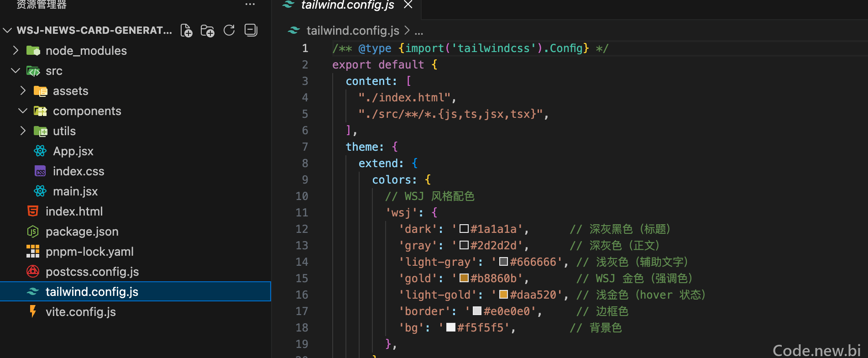Open color picker for #2d2d2d swatch
Viewport: 868px width, 358px height.
[464, 245]
